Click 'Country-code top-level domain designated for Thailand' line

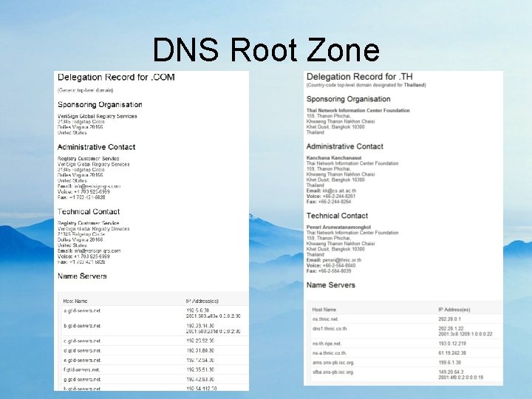coord(366,85)
